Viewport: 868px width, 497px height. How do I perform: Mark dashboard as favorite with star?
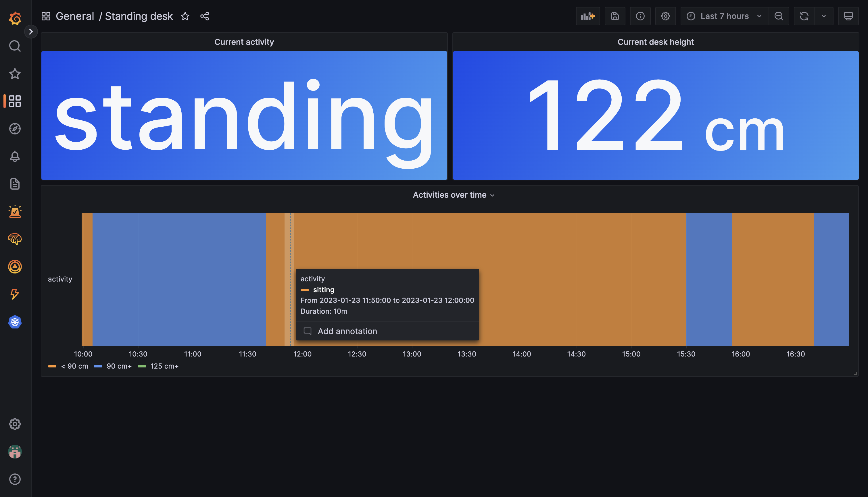(185, 16)
